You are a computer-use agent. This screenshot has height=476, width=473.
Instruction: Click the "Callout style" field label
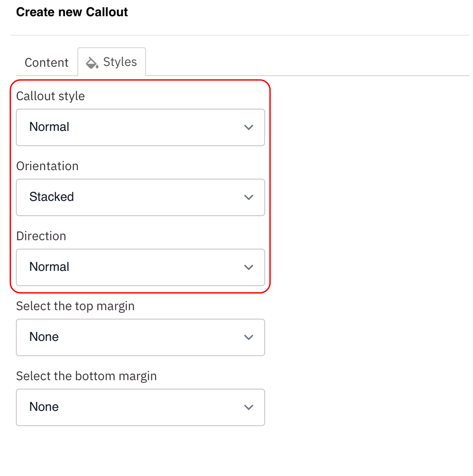[x=51, y=96]
